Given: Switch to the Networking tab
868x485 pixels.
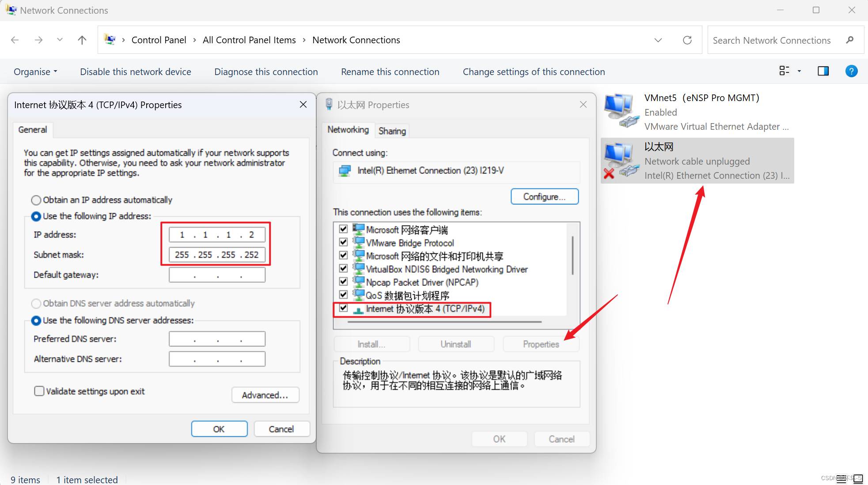Looking at the screenshot, I should click(x=348, y=130).
